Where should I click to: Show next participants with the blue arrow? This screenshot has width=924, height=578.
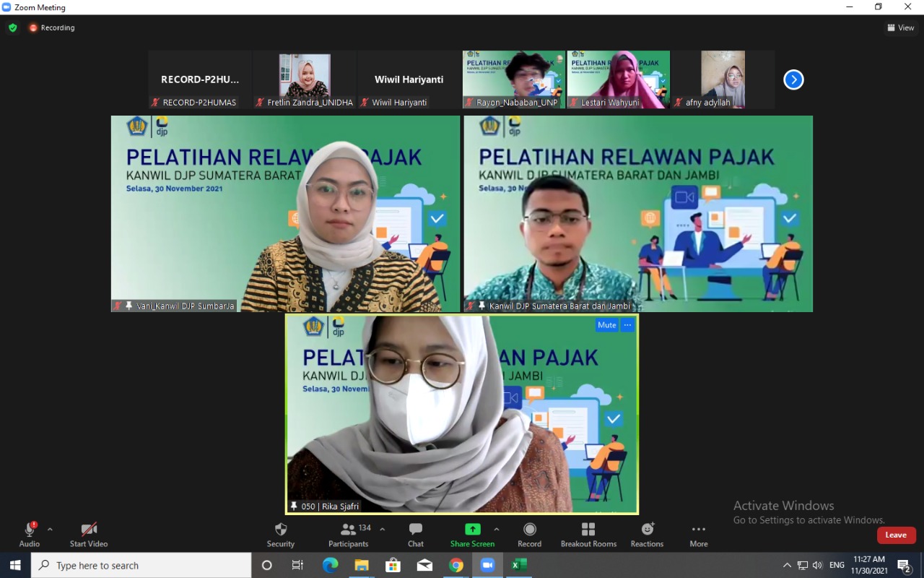click(793, 79)
